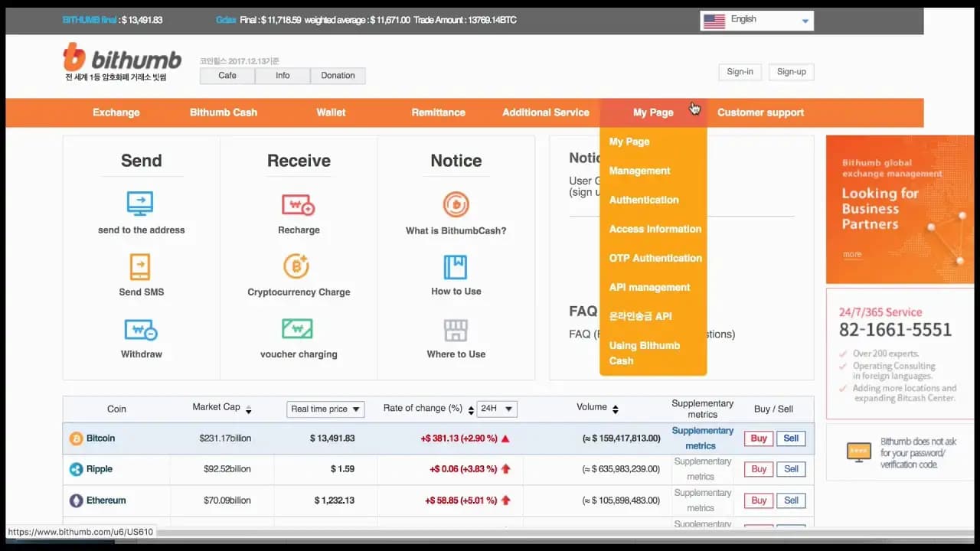Click the Bithumb logo
This screenshot has width=980, height=551.
[122, 59]
